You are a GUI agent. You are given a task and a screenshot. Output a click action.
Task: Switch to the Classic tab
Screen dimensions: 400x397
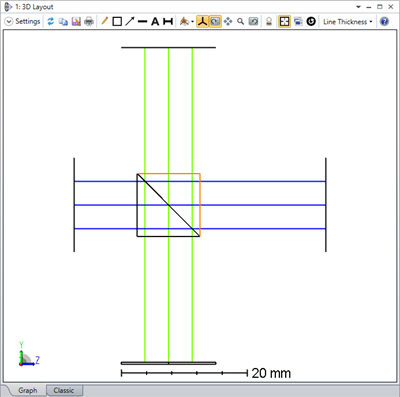click(64, 390)
